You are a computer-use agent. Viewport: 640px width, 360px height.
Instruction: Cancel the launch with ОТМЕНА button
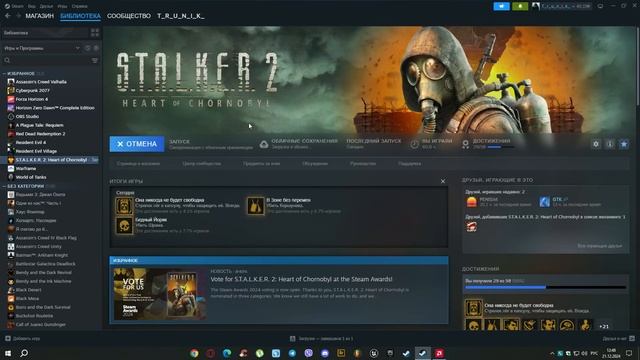click(137, 144)
